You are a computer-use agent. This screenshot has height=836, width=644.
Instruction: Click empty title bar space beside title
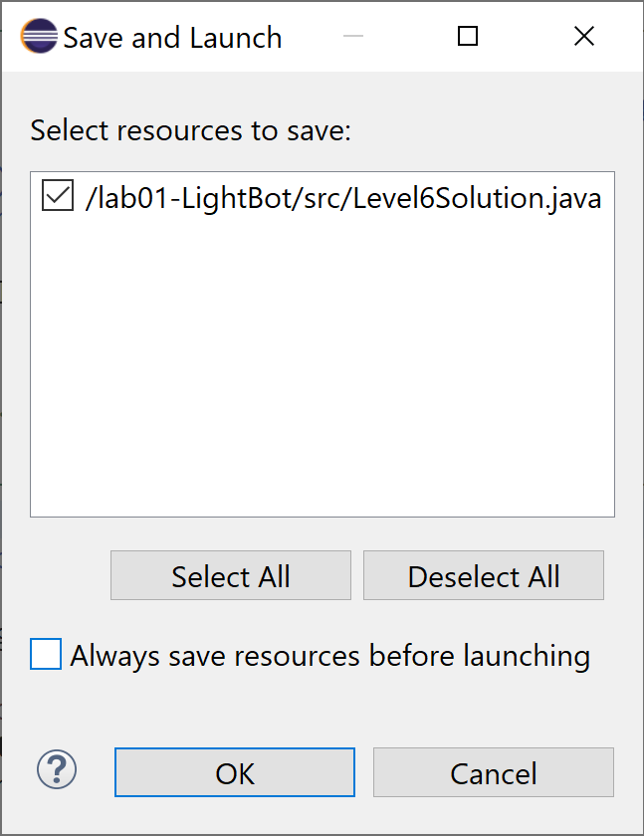click(x=310, y=36)
